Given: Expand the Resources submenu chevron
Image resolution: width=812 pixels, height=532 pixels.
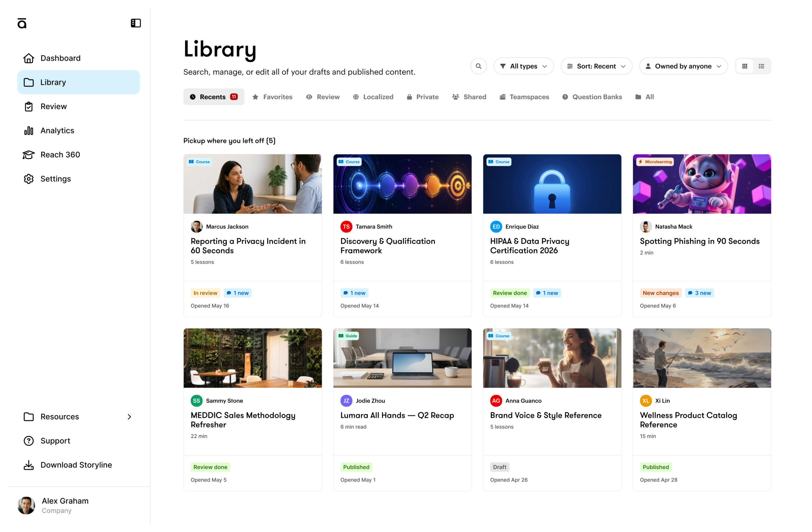Looking at the screenshot, I should [x=129, y=416].
